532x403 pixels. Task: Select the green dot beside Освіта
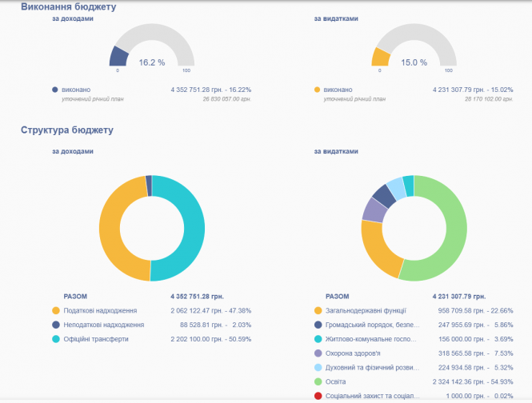click(x=318, y=382)
